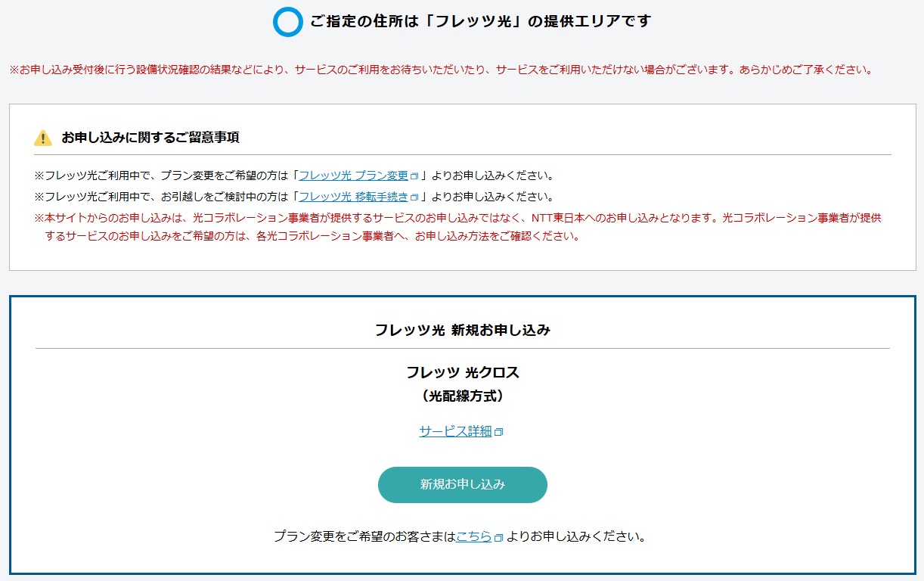Click the サービス詳細 link

pyautogui.click(x=456, y=431)
